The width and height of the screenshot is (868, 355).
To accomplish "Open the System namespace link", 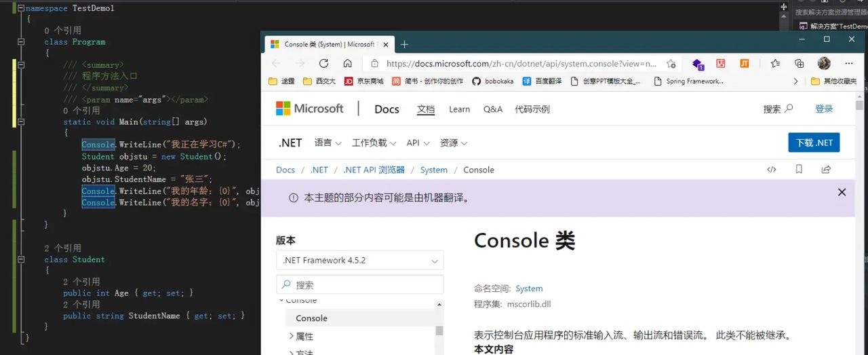I will (x=529, y=288).
